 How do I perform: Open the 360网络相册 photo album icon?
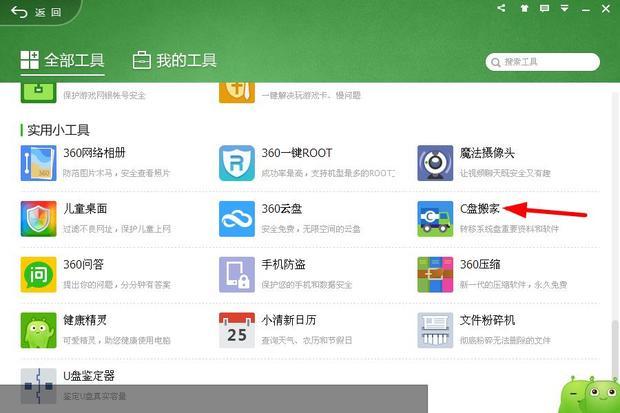click(x=38, y=163)
